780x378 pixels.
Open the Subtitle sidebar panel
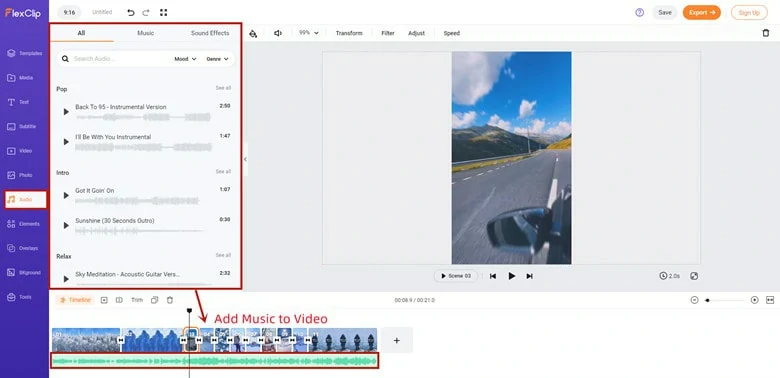[x=24, y=126]
